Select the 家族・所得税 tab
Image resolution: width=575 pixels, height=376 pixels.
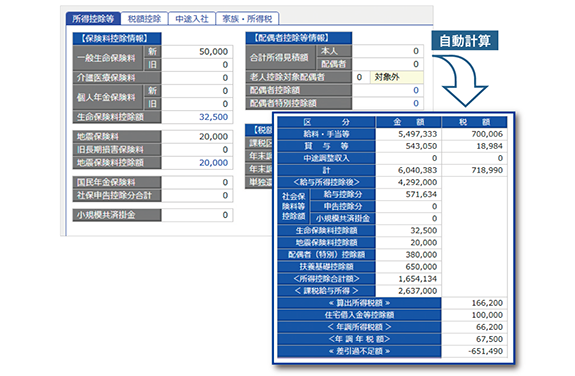click(x=247, y=19)
